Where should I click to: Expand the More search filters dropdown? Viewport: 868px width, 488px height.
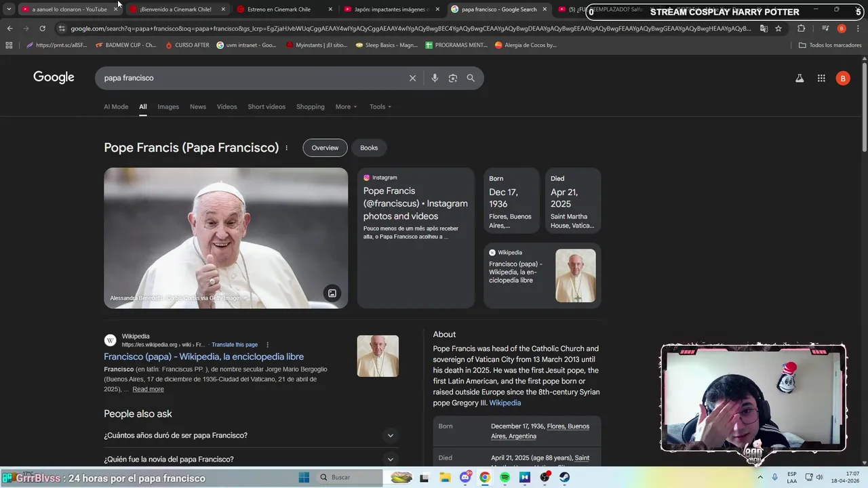346,107
